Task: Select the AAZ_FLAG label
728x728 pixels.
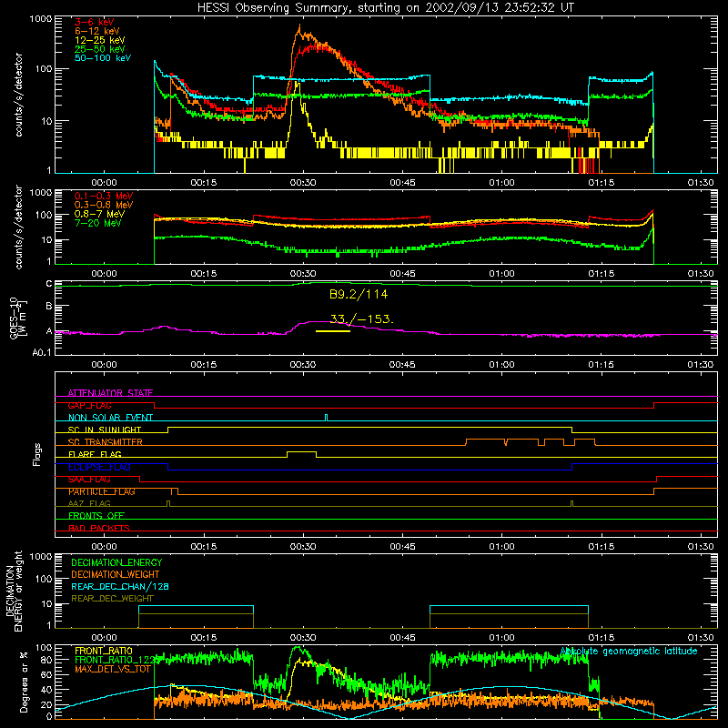Action: coord(89,503)
